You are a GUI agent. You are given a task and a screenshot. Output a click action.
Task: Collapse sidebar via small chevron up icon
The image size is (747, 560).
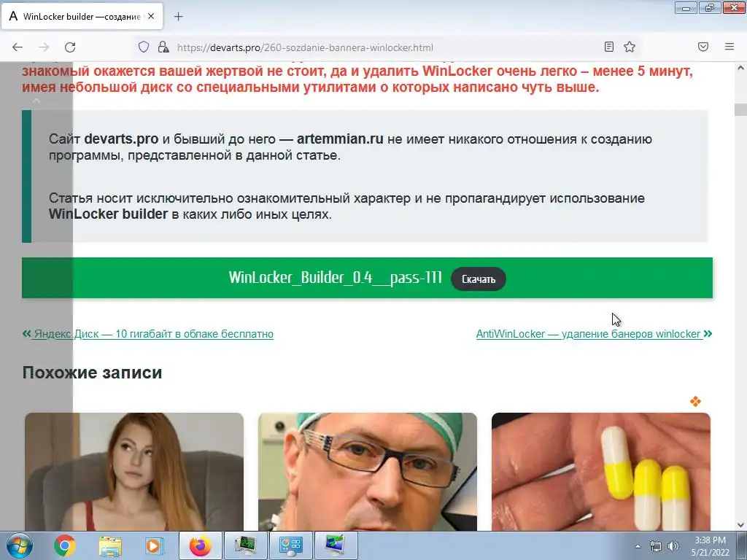click(x=36, y=101)
